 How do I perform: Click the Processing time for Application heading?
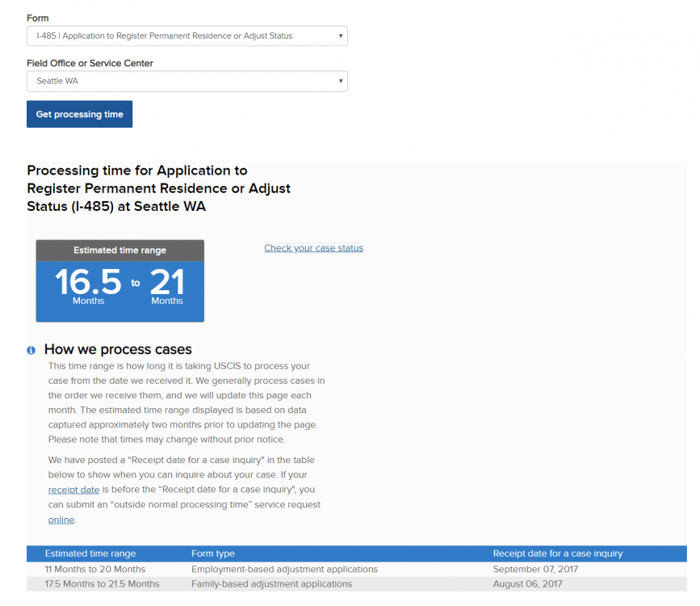coord(158,188)
